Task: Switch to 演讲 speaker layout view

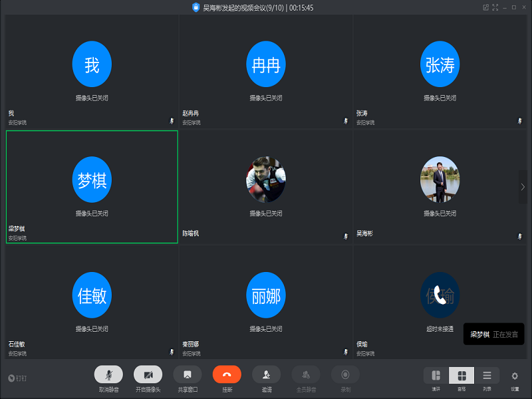Action: (436, 376)
